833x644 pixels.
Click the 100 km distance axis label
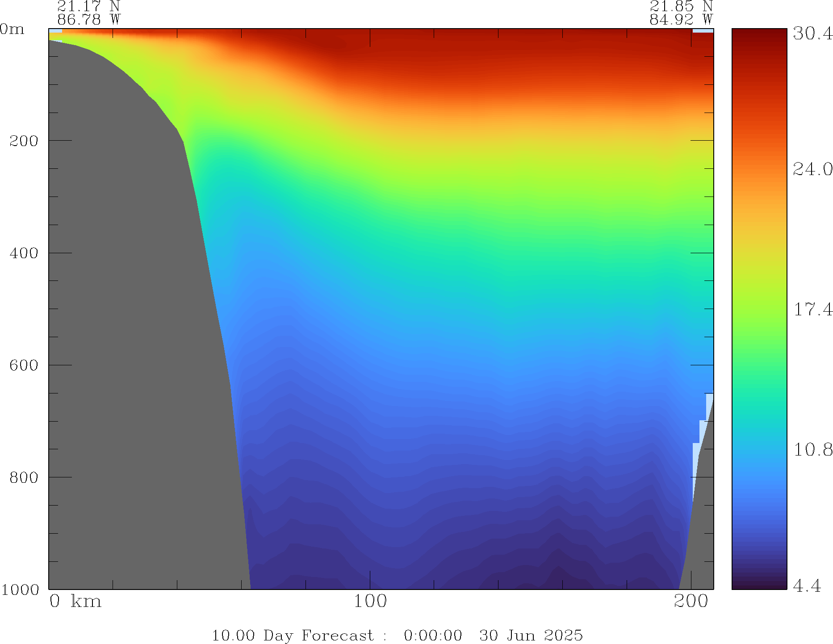pyautogui.click(x=370, y=602)
